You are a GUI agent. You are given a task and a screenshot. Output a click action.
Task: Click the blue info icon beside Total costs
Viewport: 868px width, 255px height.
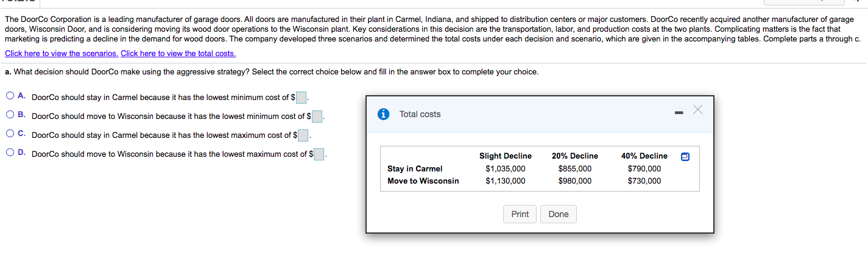point(383,114)
